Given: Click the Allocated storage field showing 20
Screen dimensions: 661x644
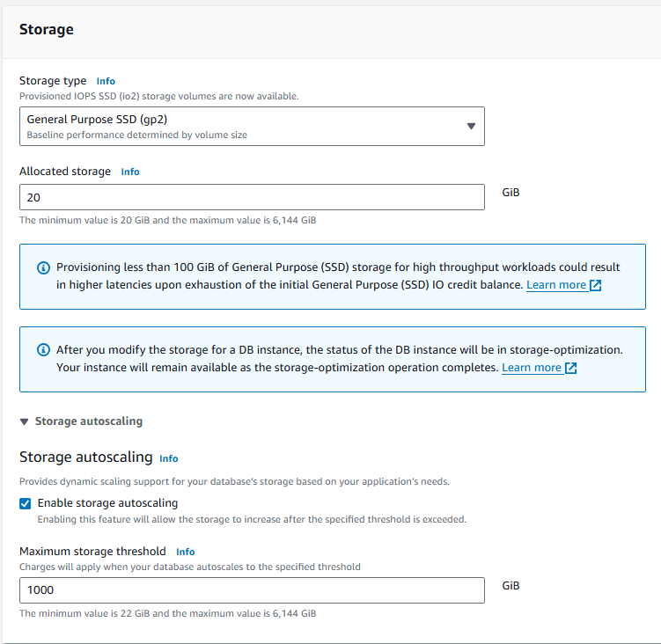Looking at the screenshot, I should (252, 197).
